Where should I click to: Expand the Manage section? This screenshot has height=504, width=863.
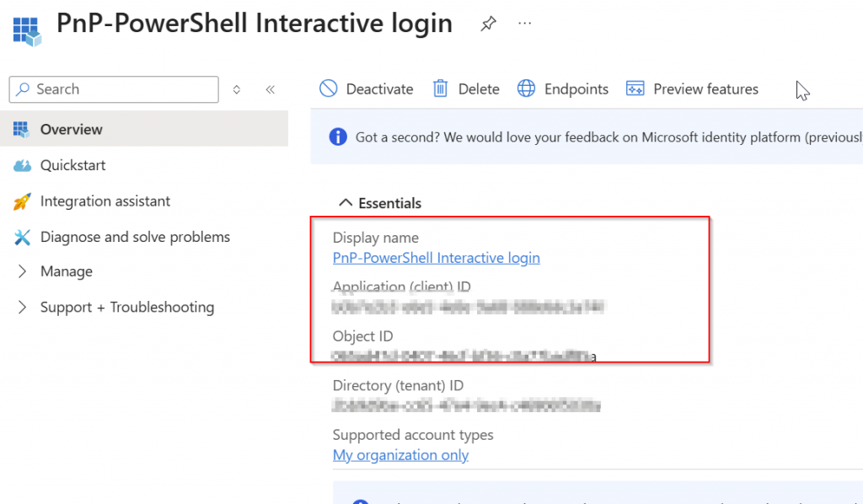pyautogui.click(x=66, y=271)
